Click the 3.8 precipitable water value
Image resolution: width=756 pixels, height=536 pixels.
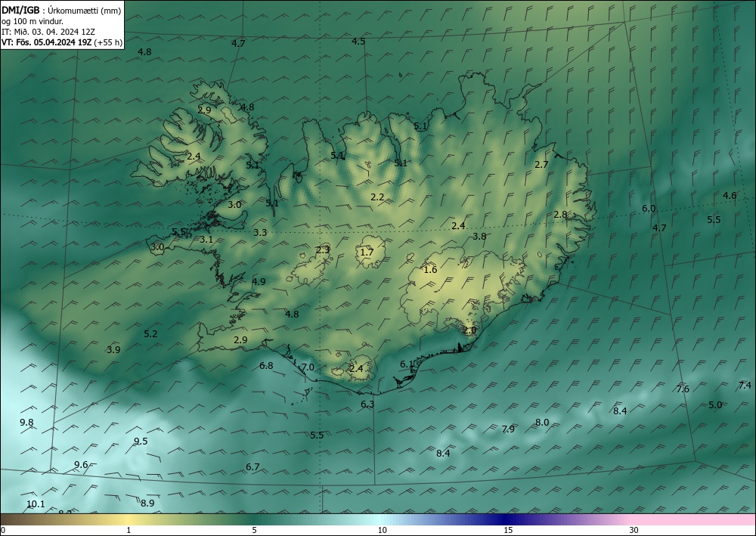[x=479, y=236]
